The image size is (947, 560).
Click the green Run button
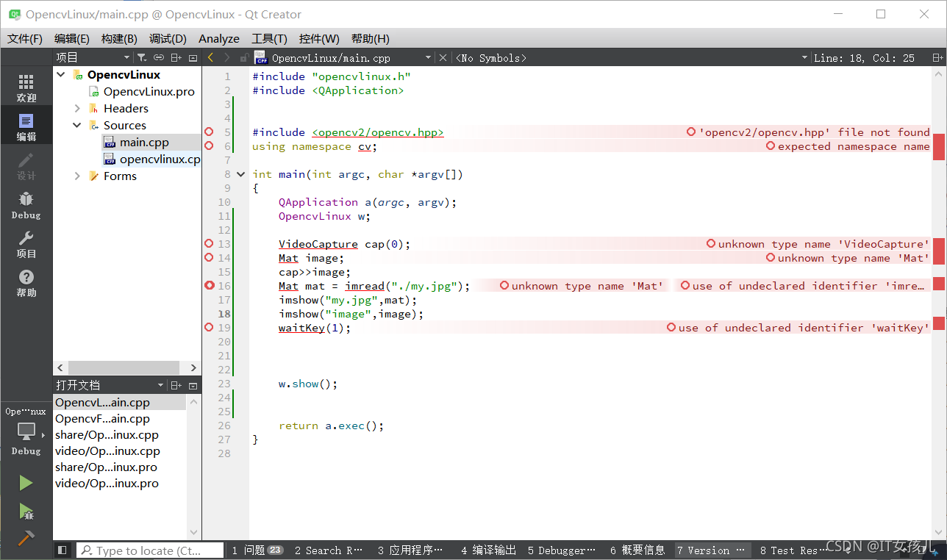pos(26,482)
